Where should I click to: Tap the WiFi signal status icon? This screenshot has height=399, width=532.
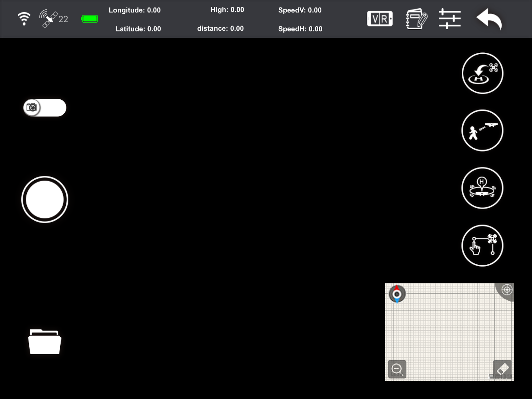24,19
